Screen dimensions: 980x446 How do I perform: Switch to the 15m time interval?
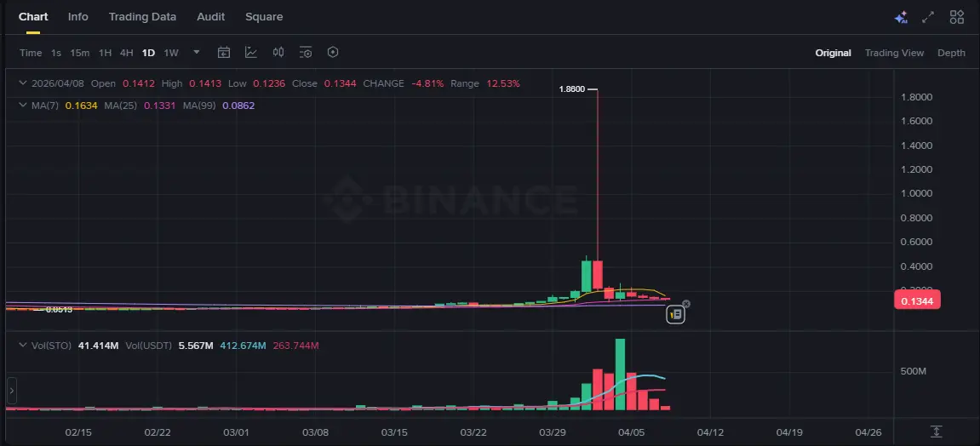tap(80, 53)
